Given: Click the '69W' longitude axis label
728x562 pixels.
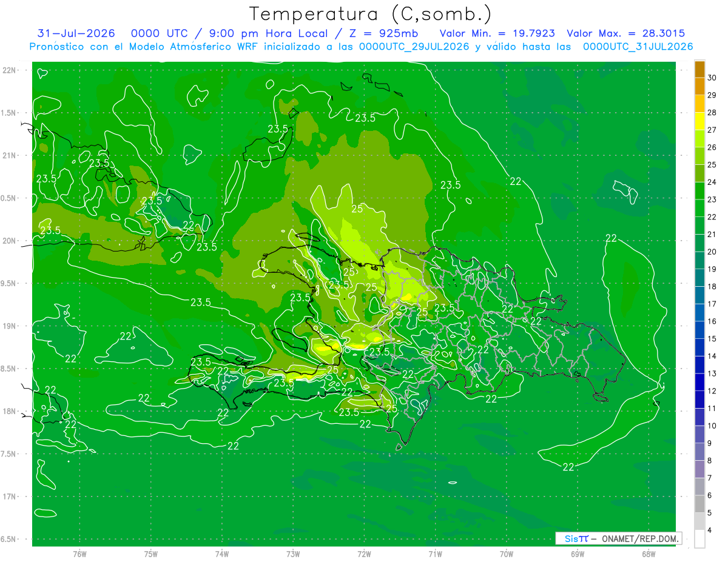Looking at the screenshot, I should [x=578, y=554].
